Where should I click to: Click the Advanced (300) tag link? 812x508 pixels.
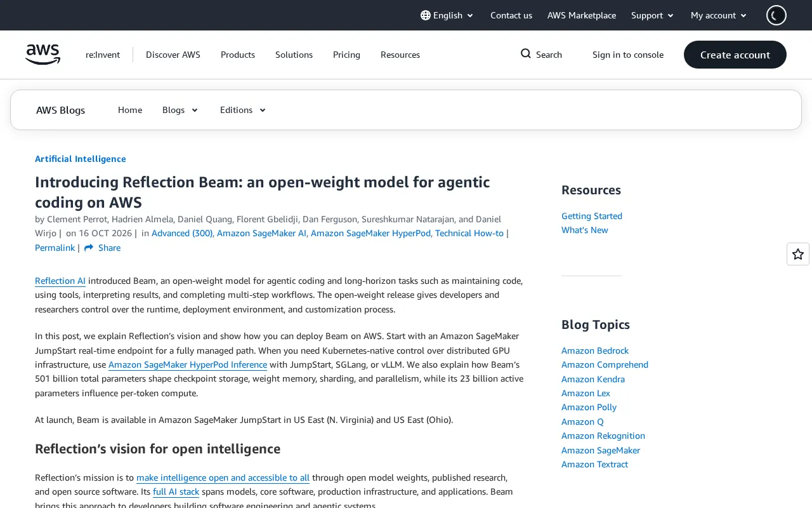[x=182, y=233]
